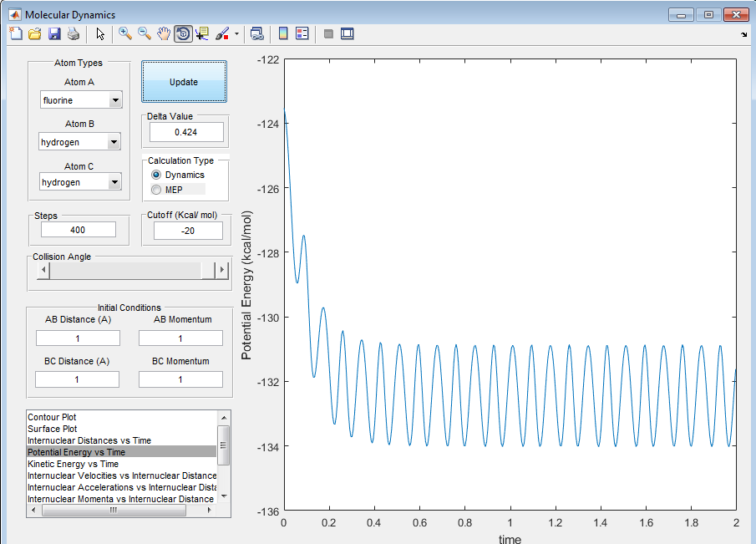Enable the Data Cursor tool
The height and width of the screenshot is (544, 756).
coord(202,34)
